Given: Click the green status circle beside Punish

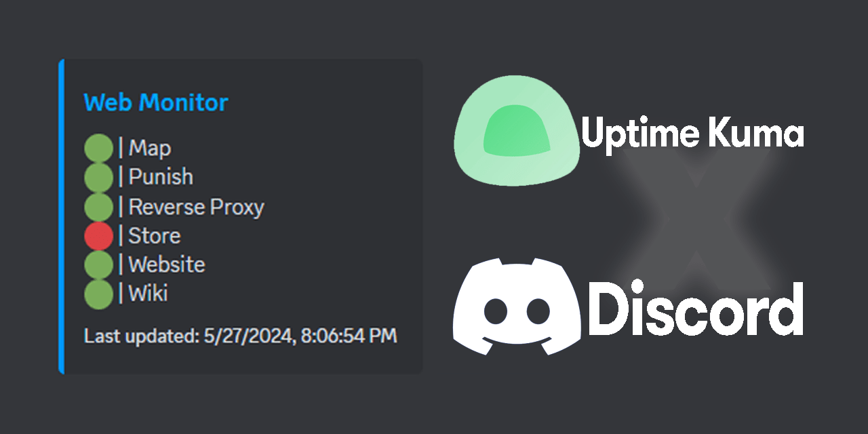Looking at the screenshot, I should [x=98, y=177].
